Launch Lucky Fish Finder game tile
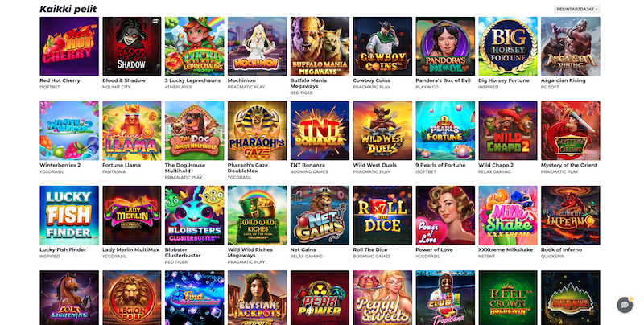The image size is (644, 325). [69, 215]
